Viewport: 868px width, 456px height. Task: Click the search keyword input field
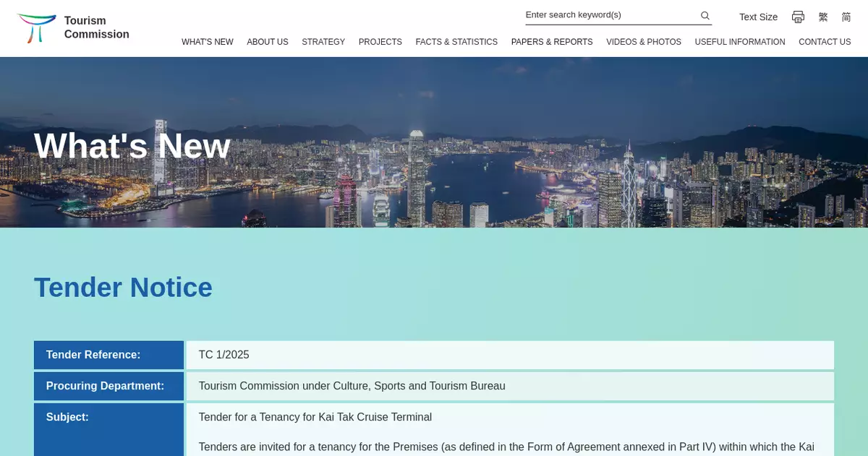(609, 15)
